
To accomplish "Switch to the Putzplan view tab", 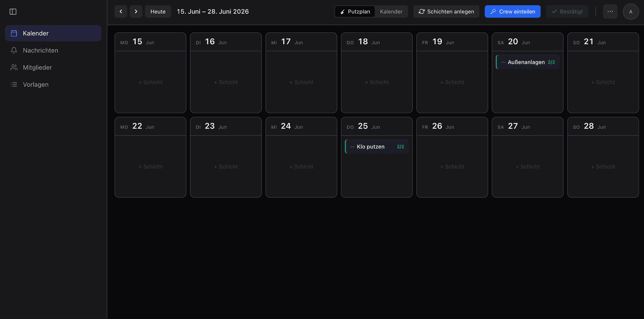I will pos(355,12).
